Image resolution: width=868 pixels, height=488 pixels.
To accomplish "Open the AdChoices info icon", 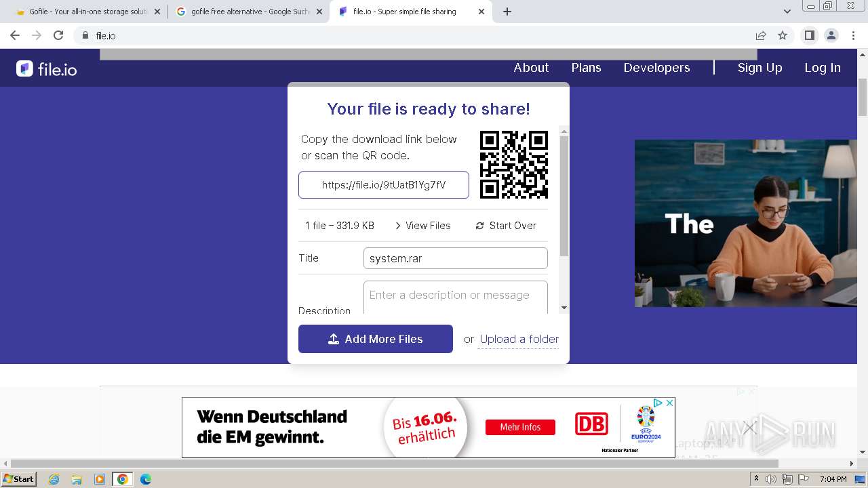I will (x=658, y=403).
